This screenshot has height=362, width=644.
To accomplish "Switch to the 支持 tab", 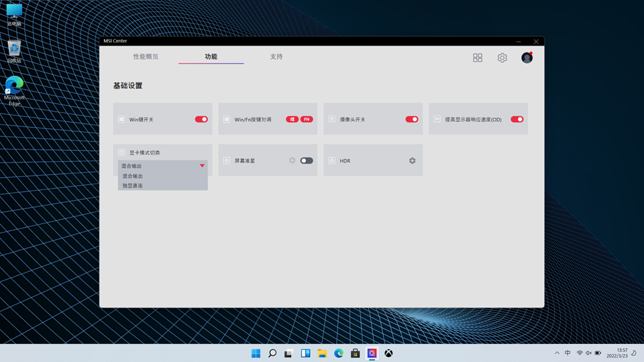I will pyautogui.click(x=276, y=56).
